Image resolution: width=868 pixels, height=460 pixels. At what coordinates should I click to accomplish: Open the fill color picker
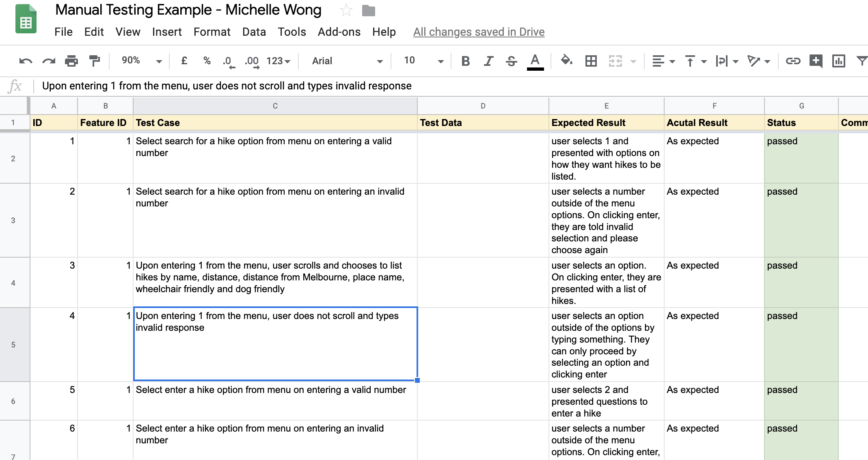pos(566,61)
